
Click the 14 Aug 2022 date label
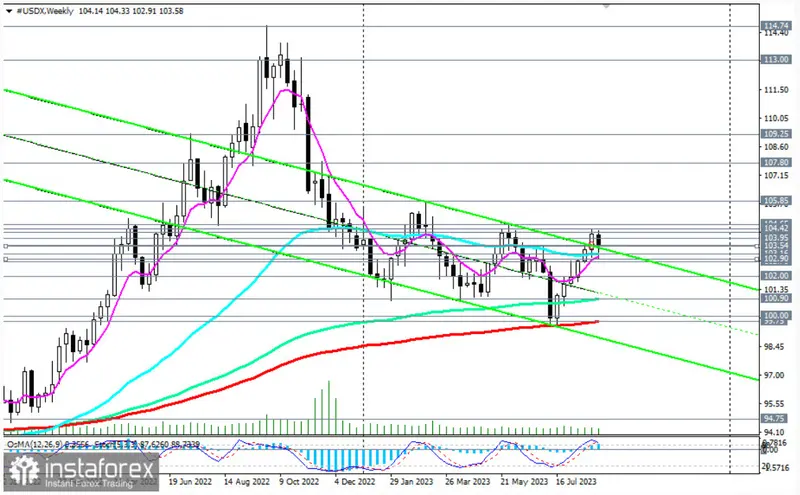[243, 481]
